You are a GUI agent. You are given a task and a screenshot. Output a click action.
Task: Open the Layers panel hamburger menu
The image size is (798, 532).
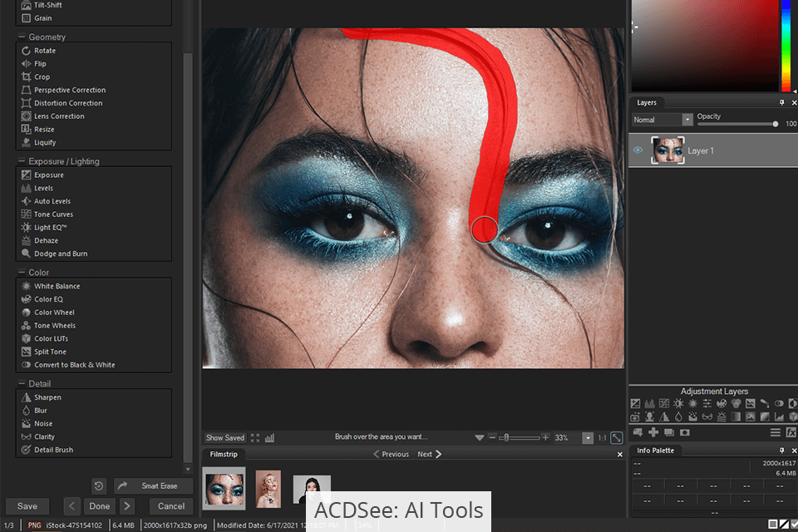[775, 432]
